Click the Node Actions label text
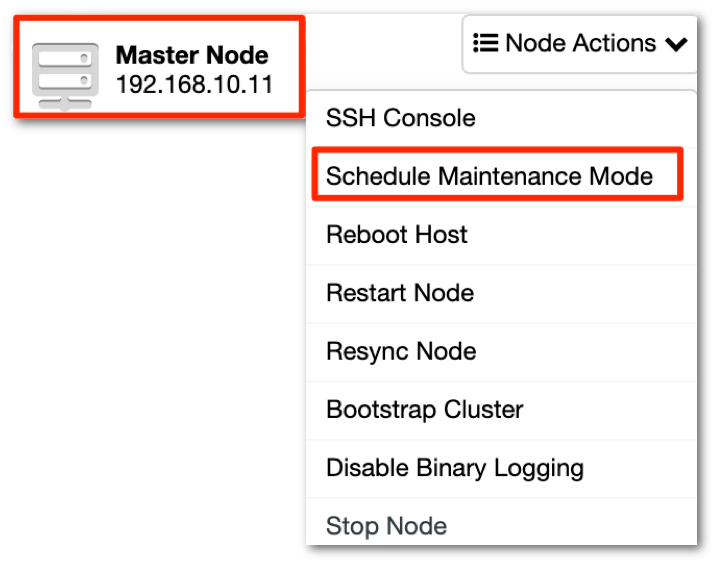Image resolution: width=716 pixels, height=564 pixels. [x=580, y=43]
